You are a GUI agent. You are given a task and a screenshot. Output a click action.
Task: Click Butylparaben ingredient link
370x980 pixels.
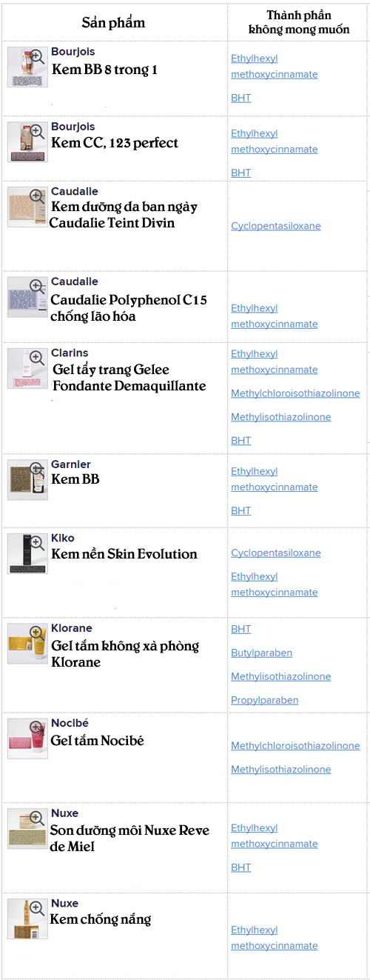coord(261,653)
